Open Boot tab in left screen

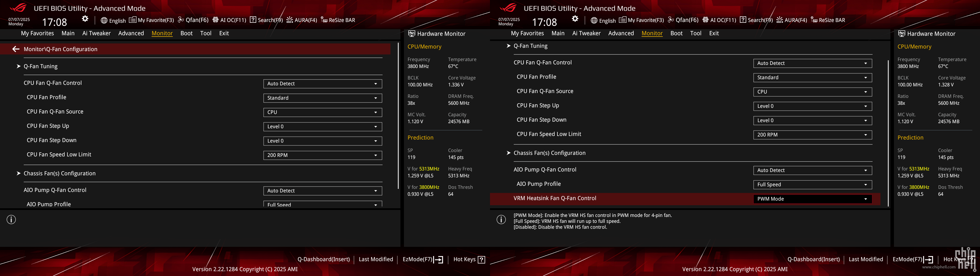186,33
